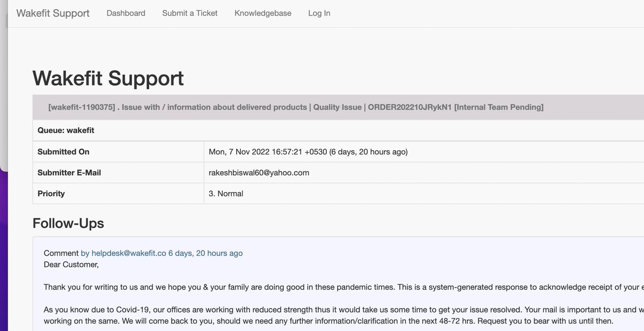Click the ticket title wakefit-1190375 banner
Image resolution: width=644 pixels, height=331 pixels.
[338, 107]
